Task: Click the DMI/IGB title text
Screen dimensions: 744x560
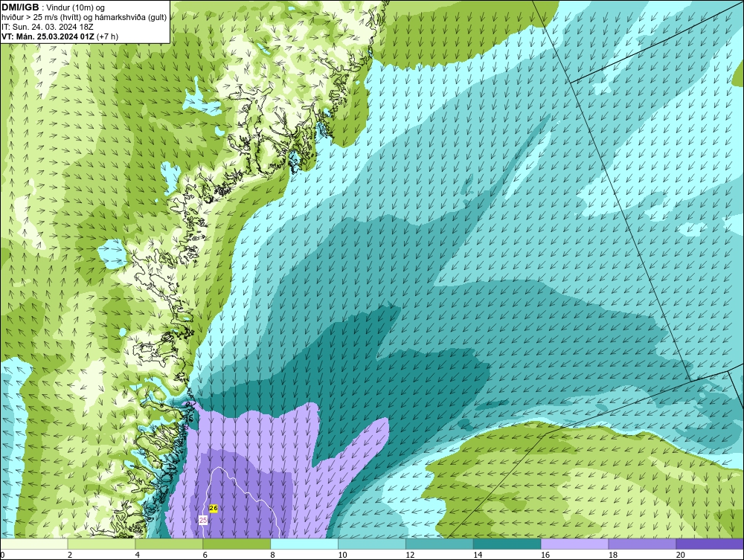Action: tap(21, 7)
